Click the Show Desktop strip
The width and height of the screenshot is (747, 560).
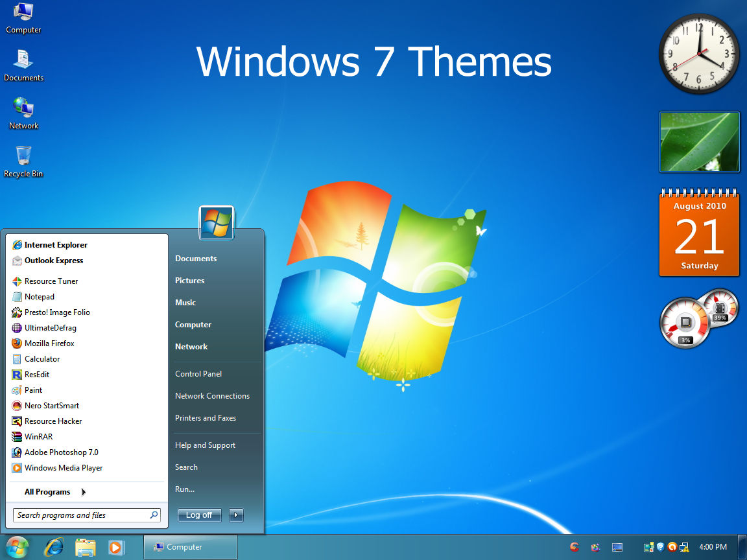(x=742, y=547)
